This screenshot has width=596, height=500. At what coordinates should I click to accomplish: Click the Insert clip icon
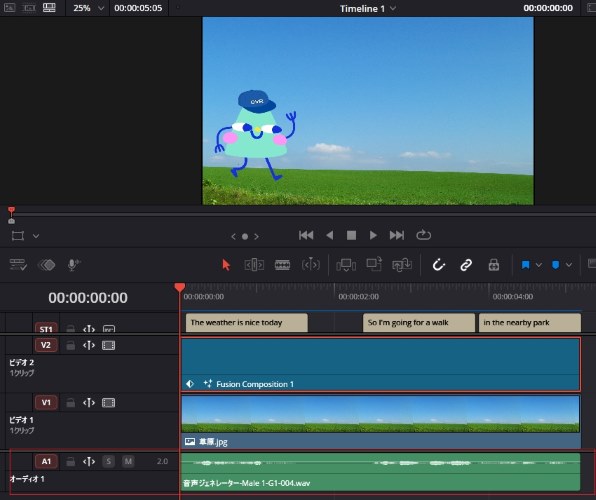coord(346,265)
